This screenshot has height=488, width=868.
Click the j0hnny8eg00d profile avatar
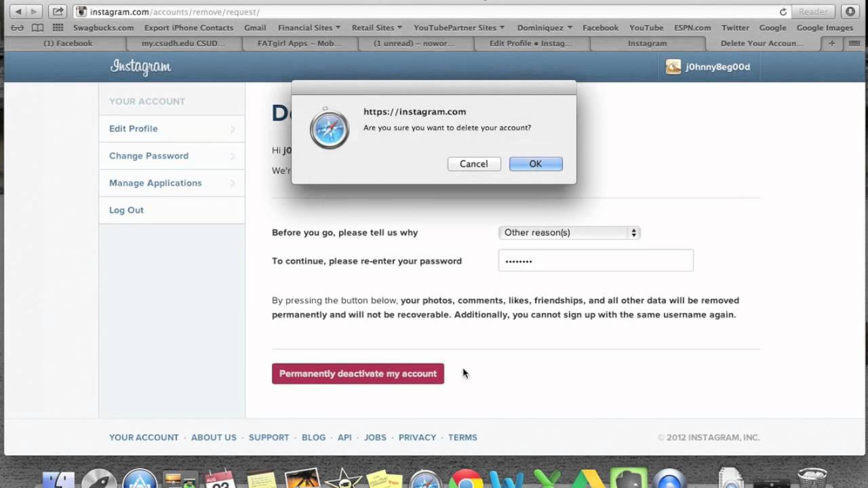(x=673, y=66)
